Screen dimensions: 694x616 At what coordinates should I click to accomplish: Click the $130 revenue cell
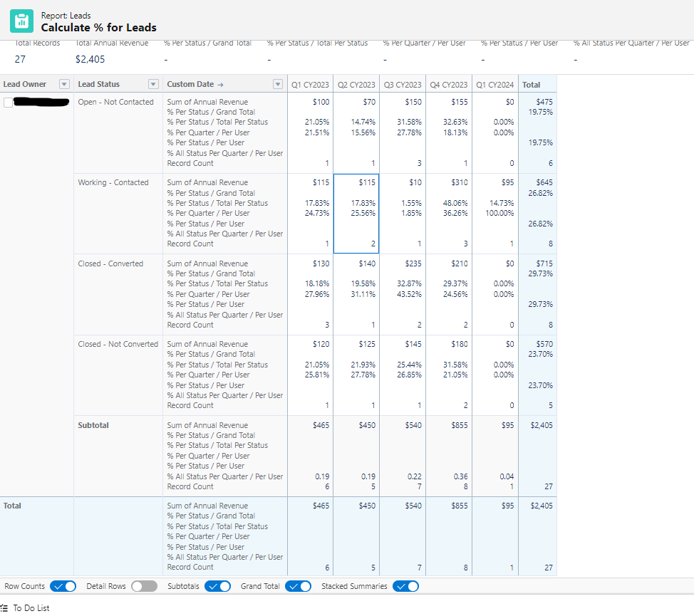pos(321,263)
